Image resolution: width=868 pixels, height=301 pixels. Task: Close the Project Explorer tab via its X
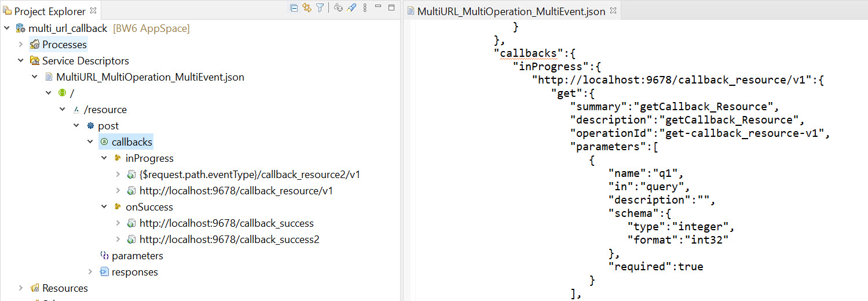[94, 11]
